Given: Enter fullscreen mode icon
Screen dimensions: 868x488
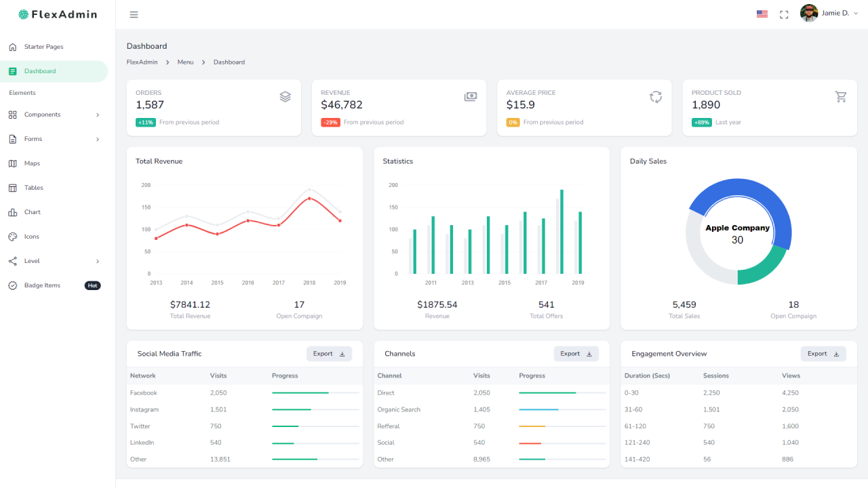Looking at the screenshot, I should 784,14.
